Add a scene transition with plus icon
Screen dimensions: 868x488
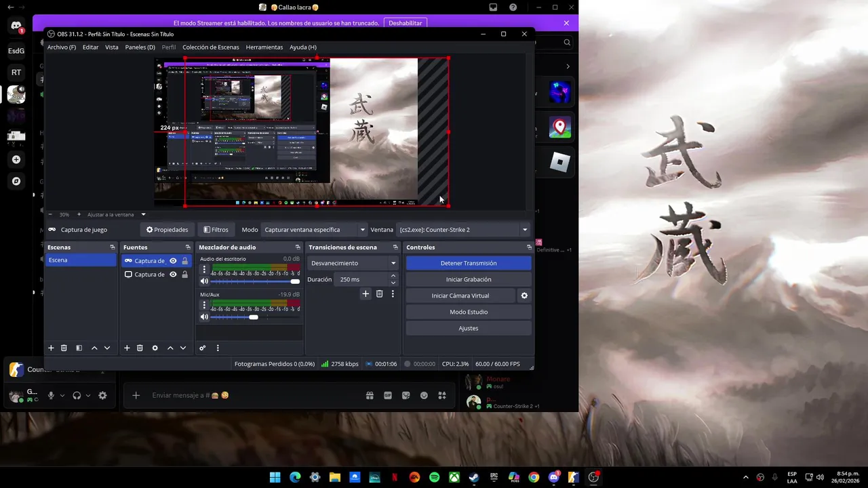coord(366,293)
